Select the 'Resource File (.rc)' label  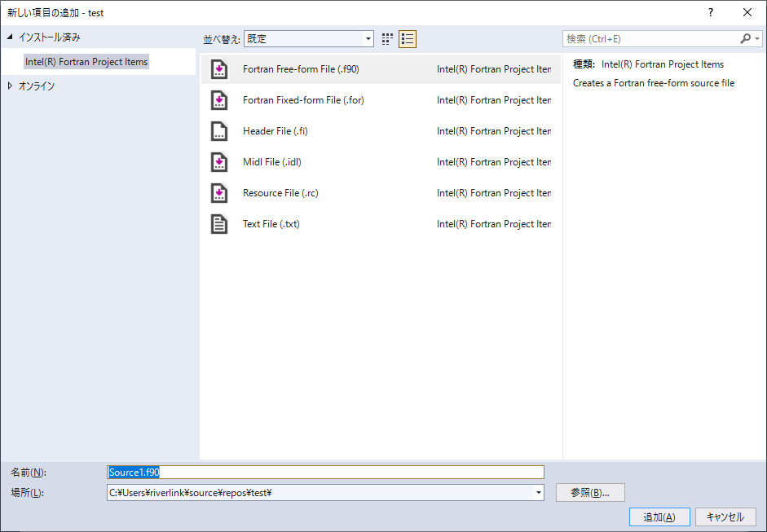point(280,192)
